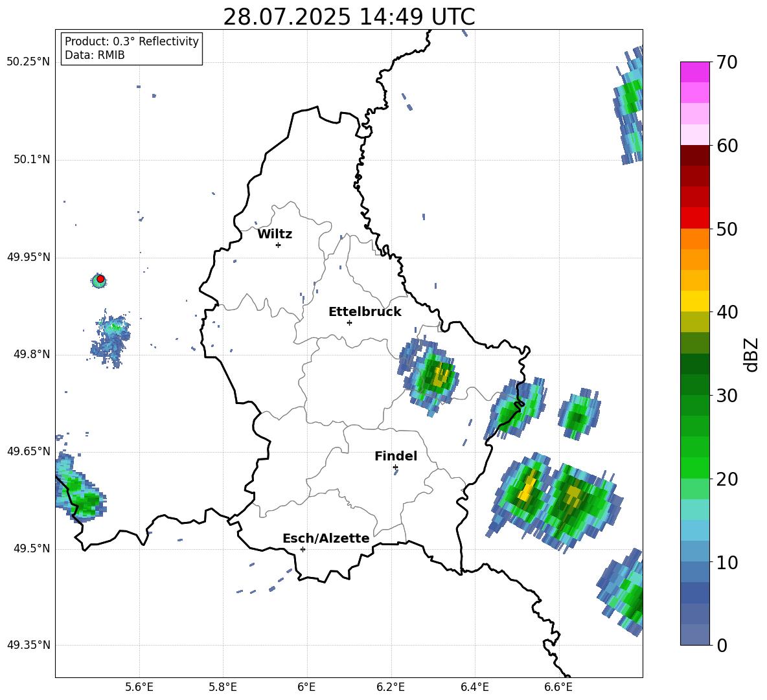Click the 6.4°E longitude label
The height and width of the screenshot is (700, 767).
[474, 687]
